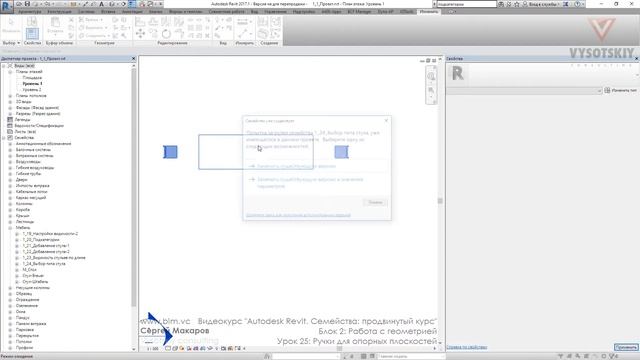Click the Text 'A' icon in quick access toolbar

101,4
